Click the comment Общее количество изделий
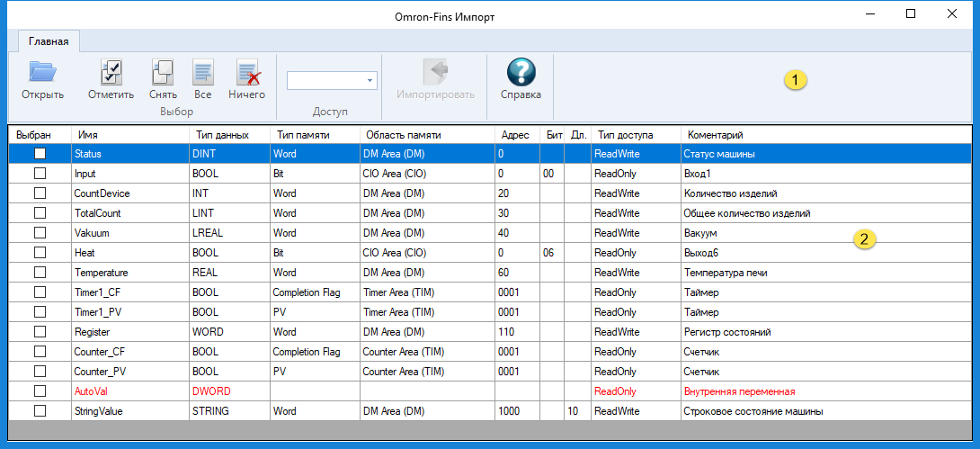 pyautogui.click(x=826, y=213)
